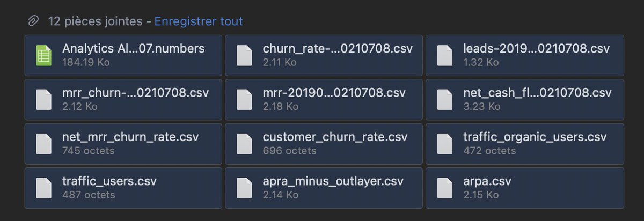Click the traffic_users.csv file icon
Screen dimensions: 644x221
tap(43, 188)
